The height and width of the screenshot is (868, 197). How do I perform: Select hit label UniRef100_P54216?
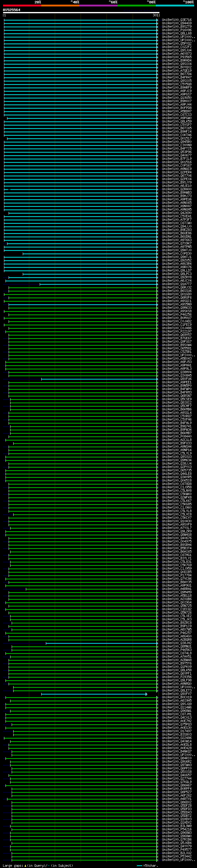pyautogui.click(x=177, y=829)
